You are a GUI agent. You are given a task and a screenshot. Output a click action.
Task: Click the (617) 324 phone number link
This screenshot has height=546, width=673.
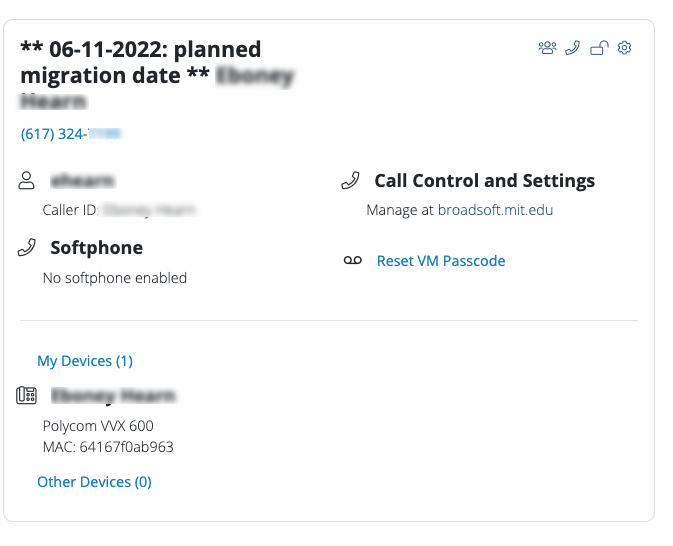click(x=71, y=134)
